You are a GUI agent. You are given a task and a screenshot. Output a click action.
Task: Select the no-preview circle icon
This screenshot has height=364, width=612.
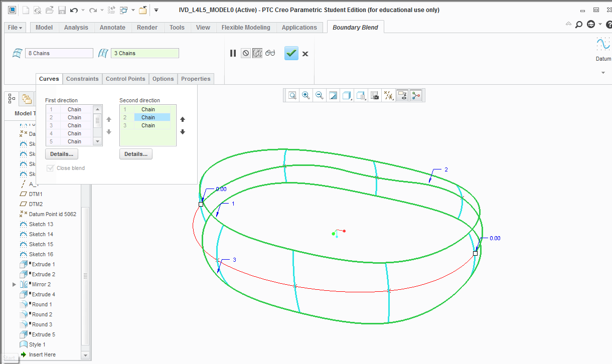click(x=245, y=53)
